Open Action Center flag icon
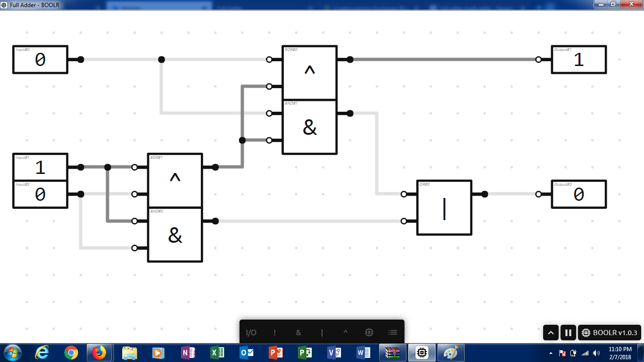Image resolution: width=644 pixels, height=362 pixels. 562,353
